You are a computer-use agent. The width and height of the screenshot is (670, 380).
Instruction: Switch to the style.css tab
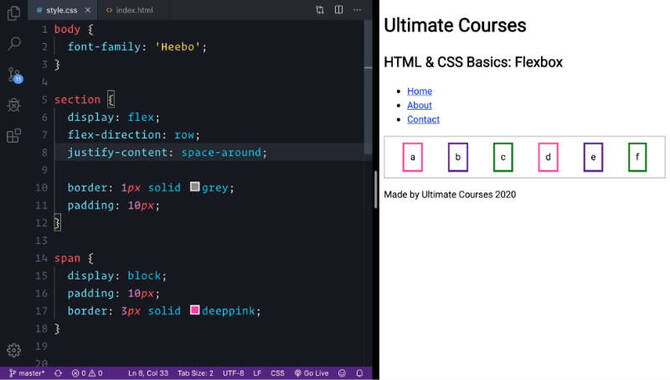(x=62, y=10)
